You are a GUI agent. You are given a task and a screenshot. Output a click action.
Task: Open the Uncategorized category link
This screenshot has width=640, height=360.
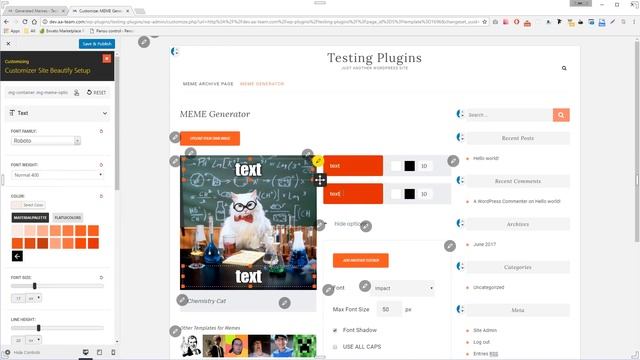[x=489, y=287]
